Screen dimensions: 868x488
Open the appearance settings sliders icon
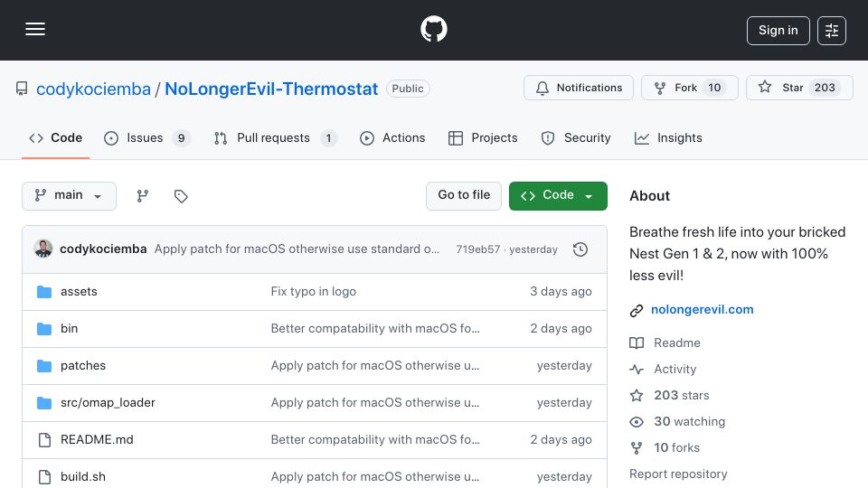point(832,31)
